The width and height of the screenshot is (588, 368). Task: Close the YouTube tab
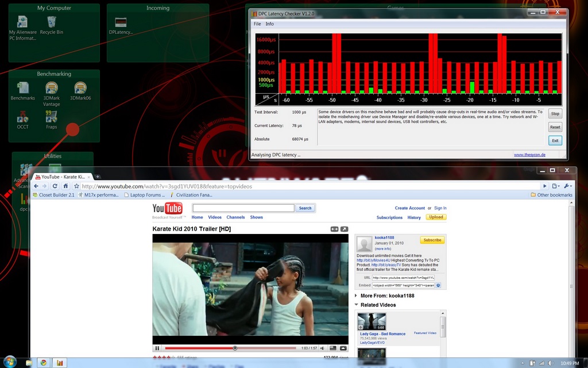pyautogui.click(x=89, y=177)
